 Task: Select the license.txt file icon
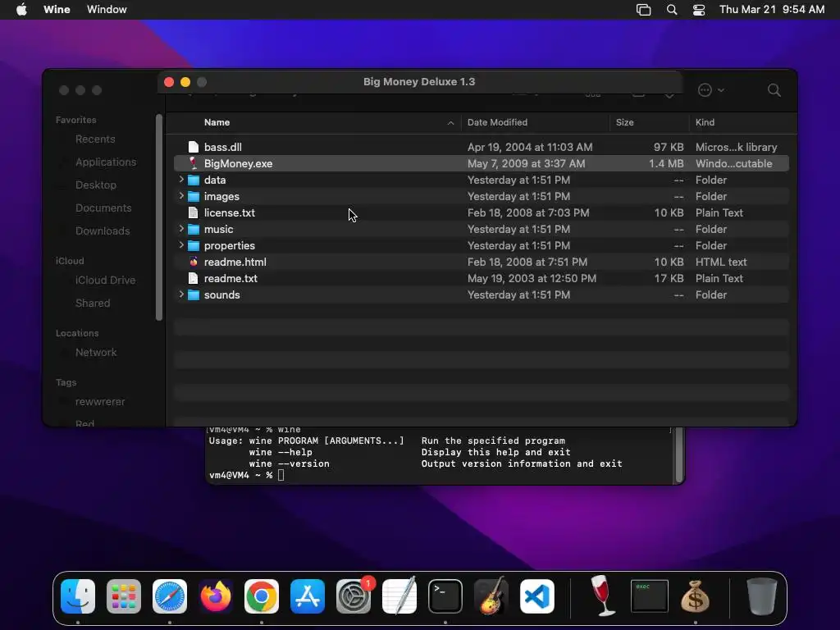tap(194, 212)
